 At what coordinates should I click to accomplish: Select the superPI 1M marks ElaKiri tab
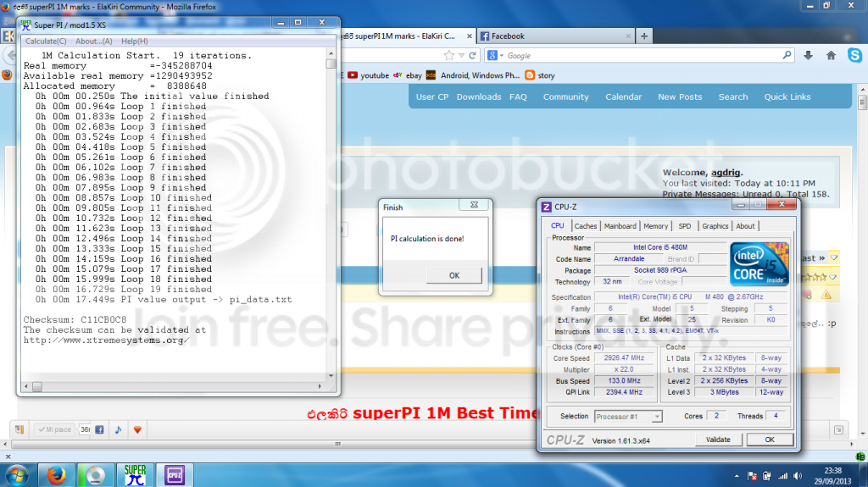[x=407, y=36]
